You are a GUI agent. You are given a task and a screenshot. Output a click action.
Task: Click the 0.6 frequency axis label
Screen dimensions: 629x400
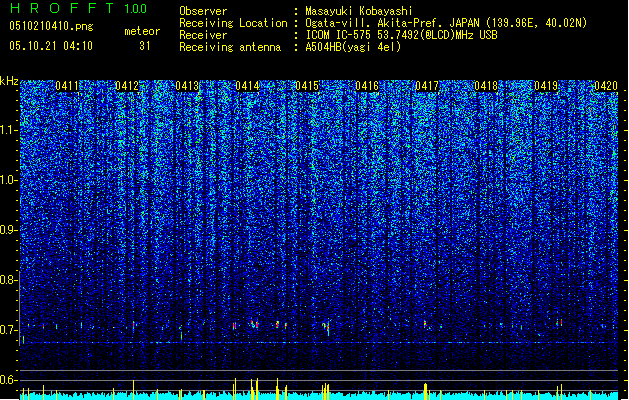click(8, 380)
